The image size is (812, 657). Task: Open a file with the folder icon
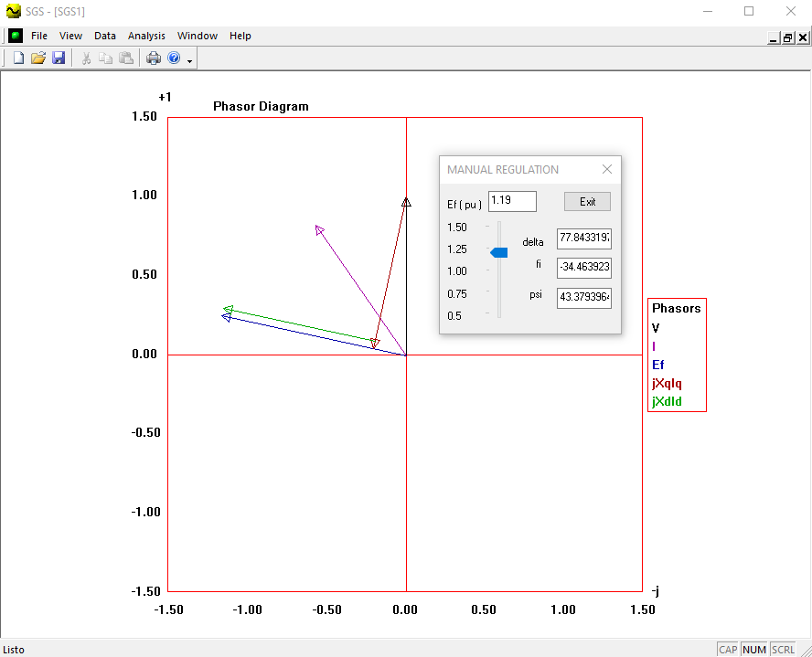pos(38,58)
